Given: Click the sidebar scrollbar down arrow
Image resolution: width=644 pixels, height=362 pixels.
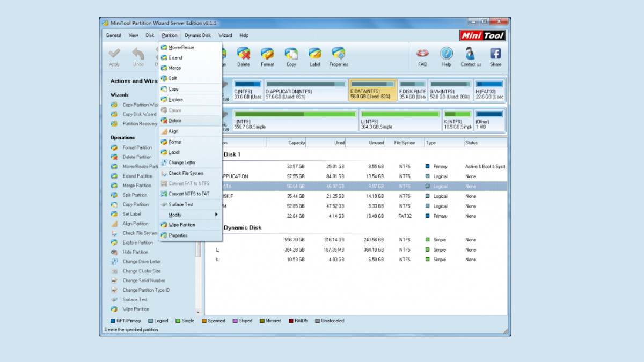Looking at the screenshot, I should pos(198,312).
